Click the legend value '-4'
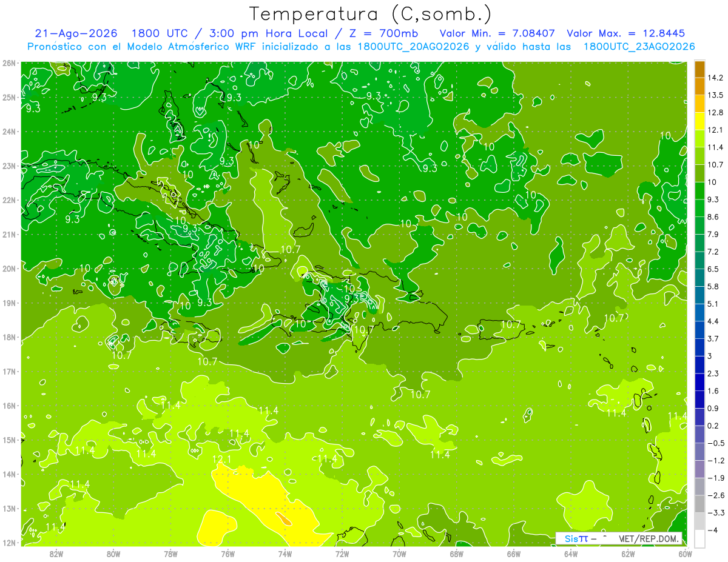The height and width of the screenshot is (562, 728). click(x=712, y=530)
